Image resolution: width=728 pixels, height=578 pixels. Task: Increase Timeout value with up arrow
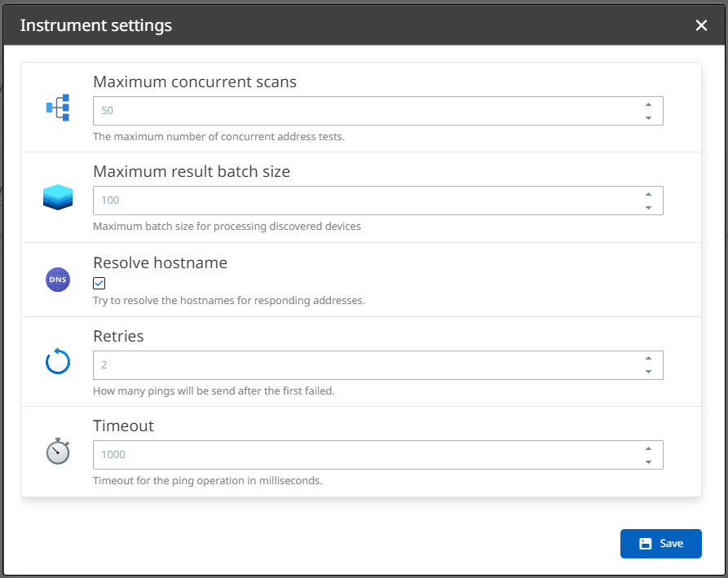648,448
